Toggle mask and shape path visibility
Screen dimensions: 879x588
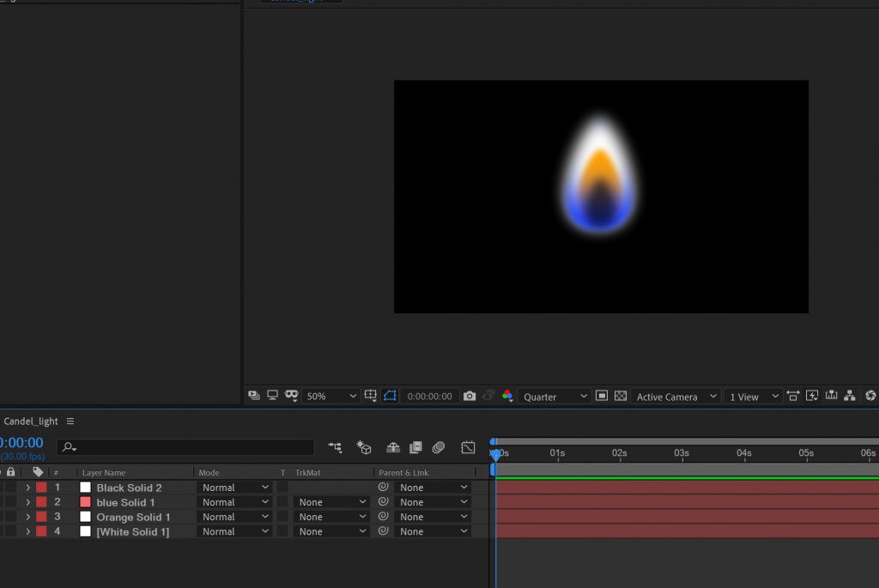[391, 396]
